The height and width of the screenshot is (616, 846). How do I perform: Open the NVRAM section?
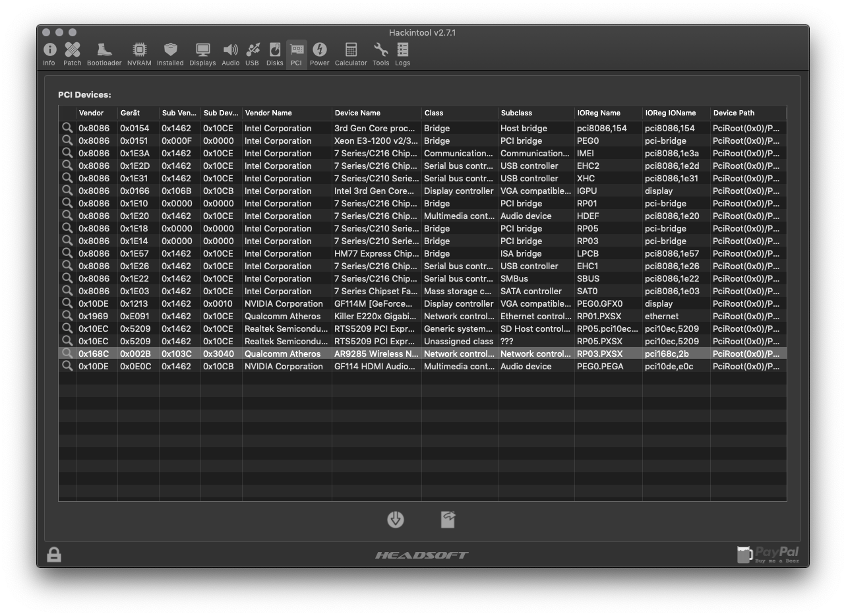click(139, 55)
